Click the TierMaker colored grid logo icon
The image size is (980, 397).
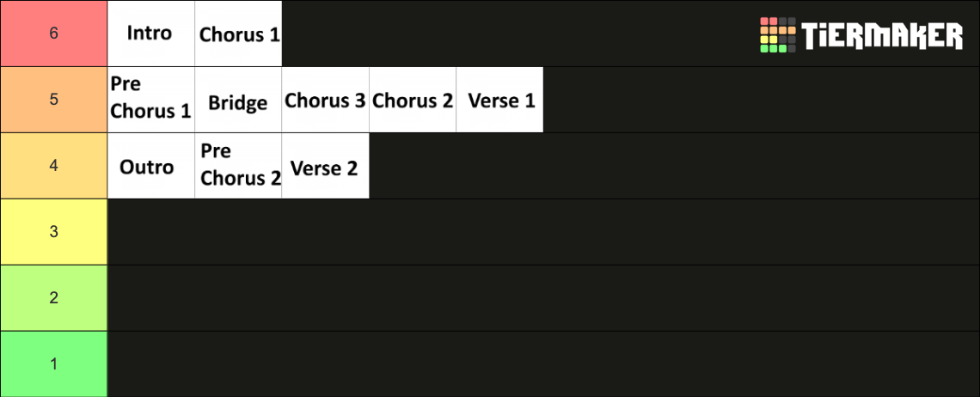pos(777,35)
